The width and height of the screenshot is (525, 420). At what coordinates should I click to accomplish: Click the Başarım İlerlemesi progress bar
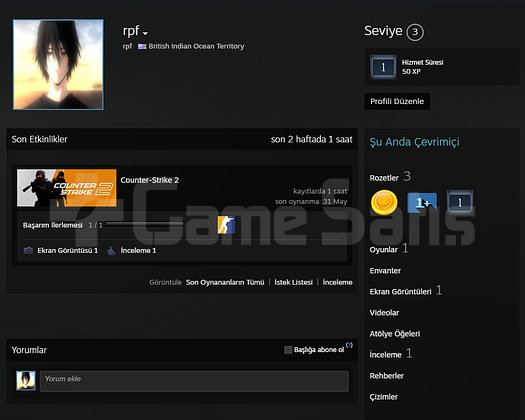pos(144,224)
